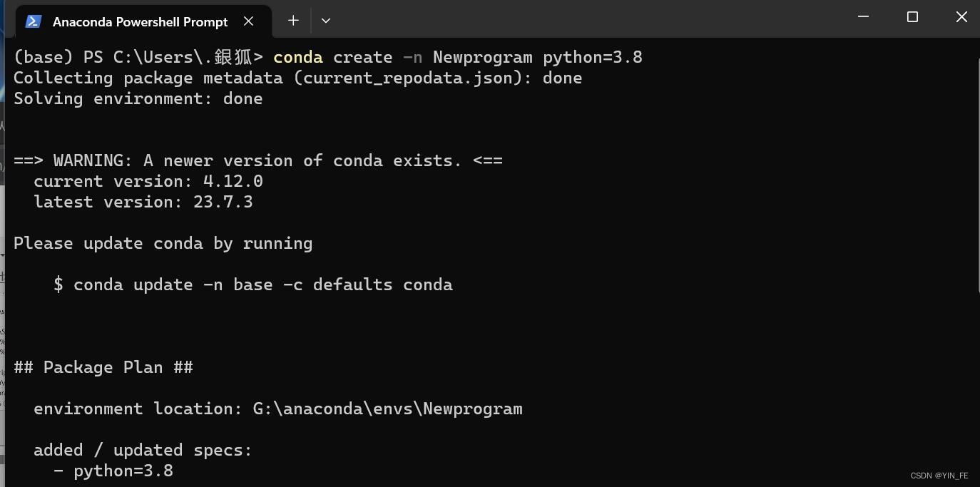Maximize the terminal window
This screenshot has height=487, width=980.
(x=912, y=16)
